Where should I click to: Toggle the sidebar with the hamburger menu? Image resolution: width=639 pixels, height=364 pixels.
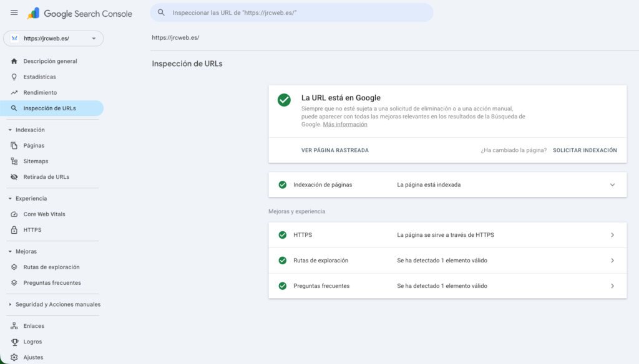(14, 12)
